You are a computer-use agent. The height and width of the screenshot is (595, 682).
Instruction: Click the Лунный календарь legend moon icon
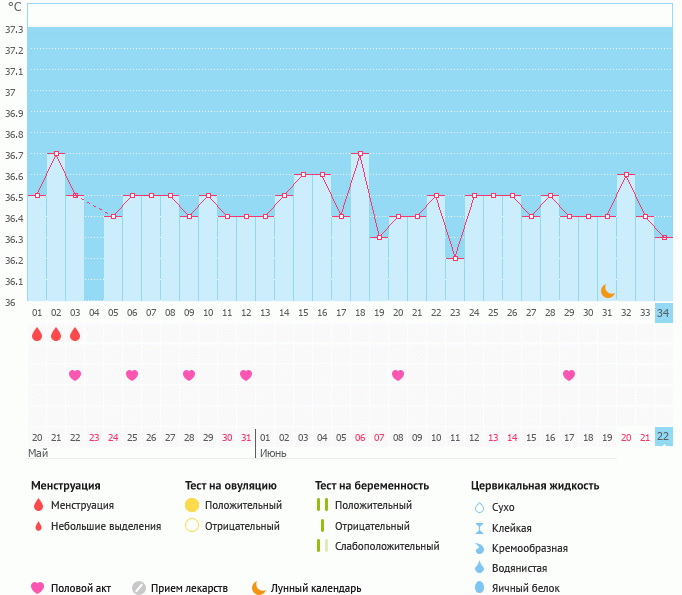tap(259, 588)
